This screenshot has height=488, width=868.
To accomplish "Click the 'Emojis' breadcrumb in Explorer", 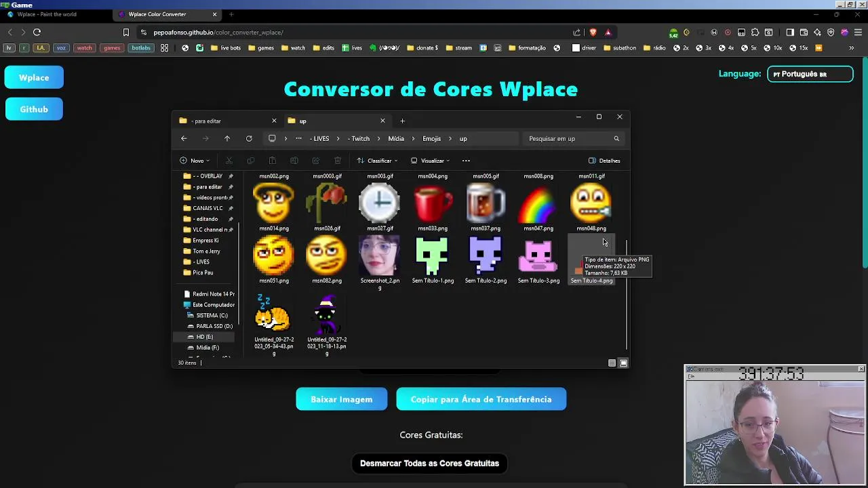I will click(432, 138).
